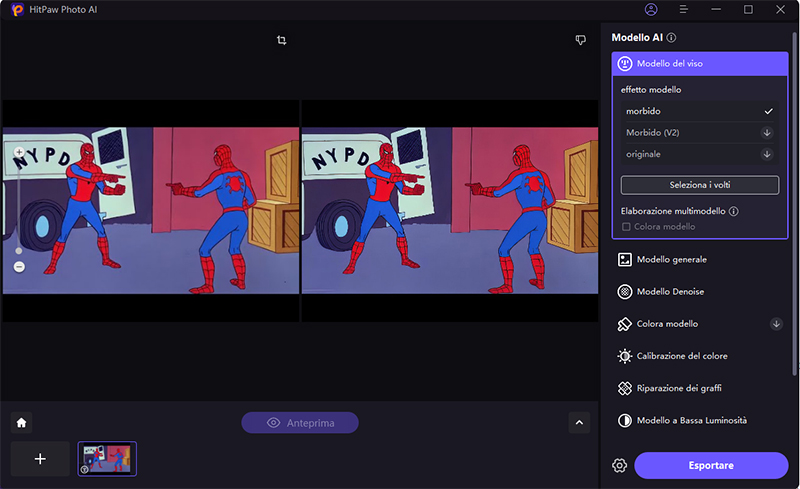800x489 pixels.
Task: Download the originale model
Action: click(766, 154)
